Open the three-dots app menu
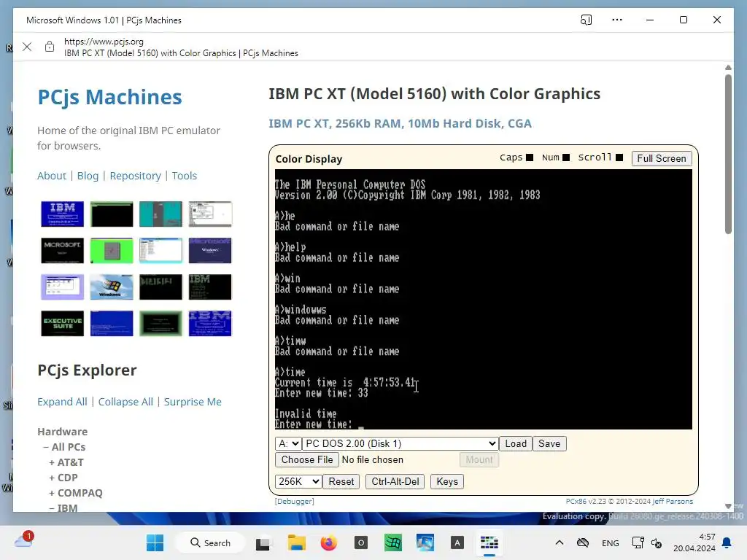Viewport: 747px width, 560px height. 617,20
